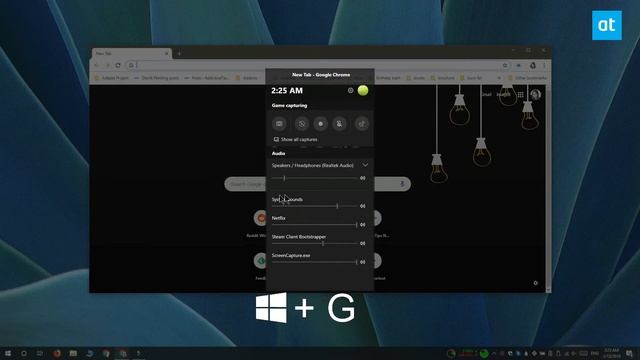Open the Windows Start menu

click(x=8, y=353)
